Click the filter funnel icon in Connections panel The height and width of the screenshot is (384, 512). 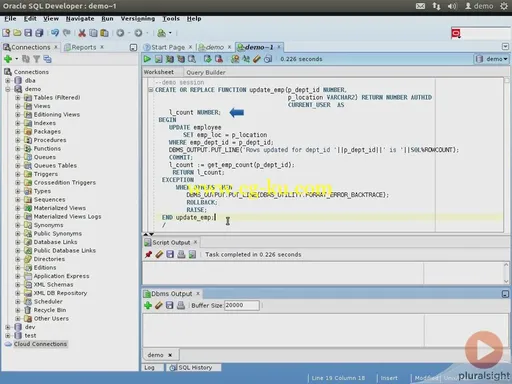[37, 59]
